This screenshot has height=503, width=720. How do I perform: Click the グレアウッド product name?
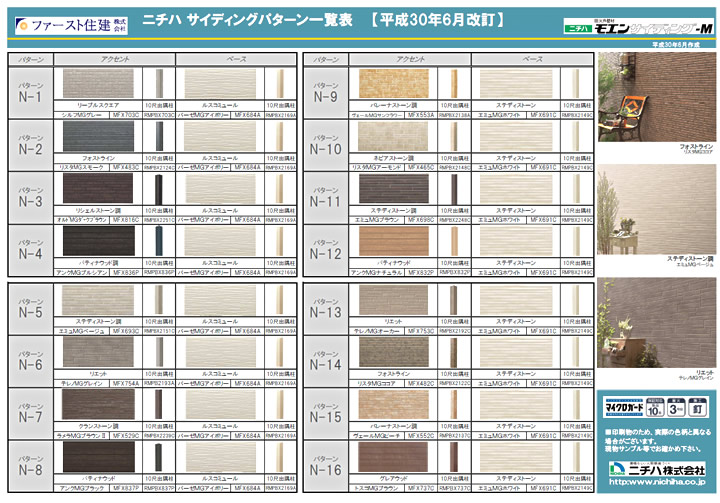point(394,479)
